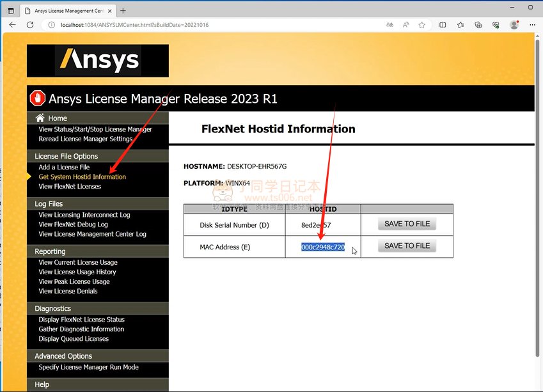
Task: Open View FlexNet Debug Log
Action: click(x=73, y=224)
